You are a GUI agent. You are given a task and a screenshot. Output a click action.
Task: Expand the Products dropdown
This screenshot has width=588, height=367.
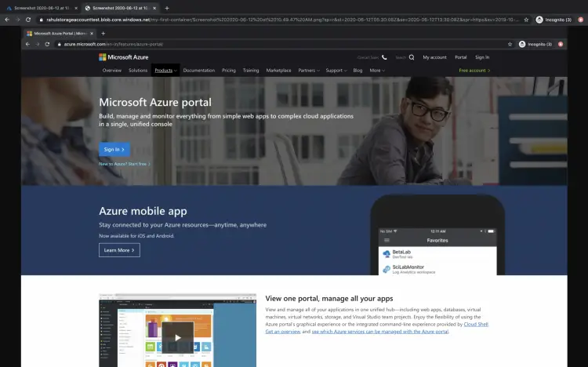[165, 70]
